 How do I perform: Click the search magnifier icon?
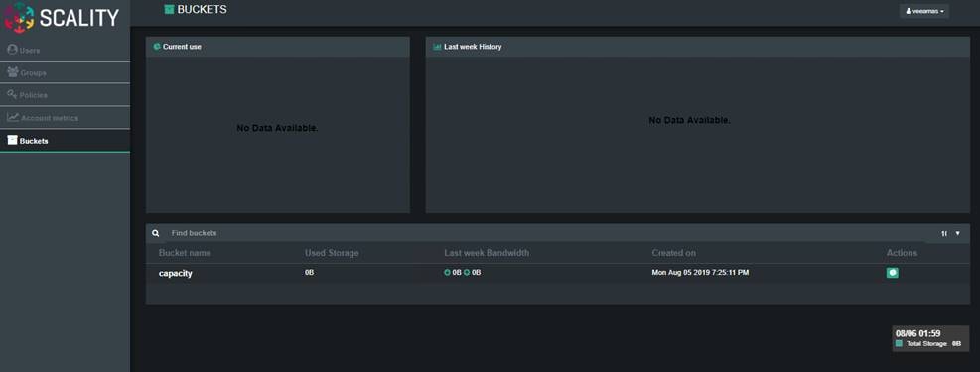[156, 233]
